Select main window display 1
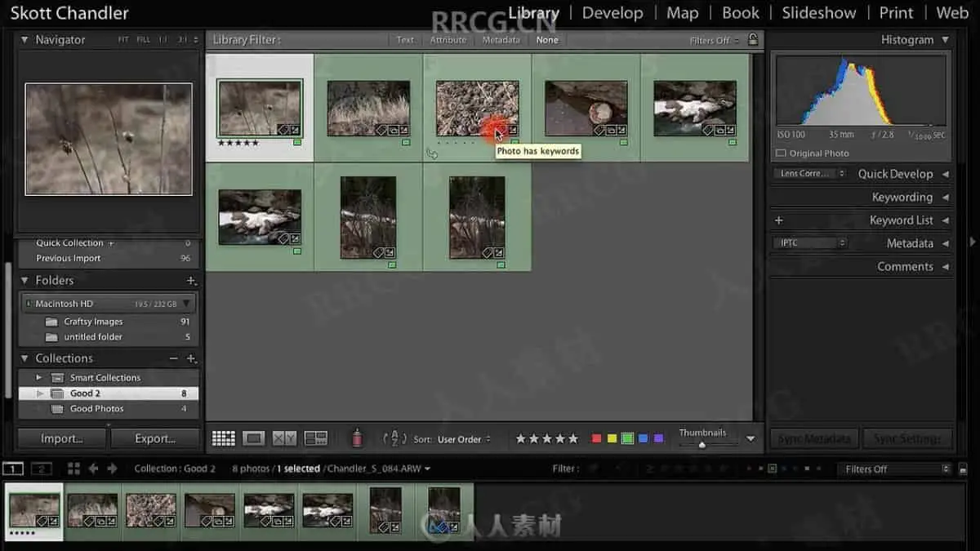The height and width of the screenshot is (551, 980). pos(12,469)
